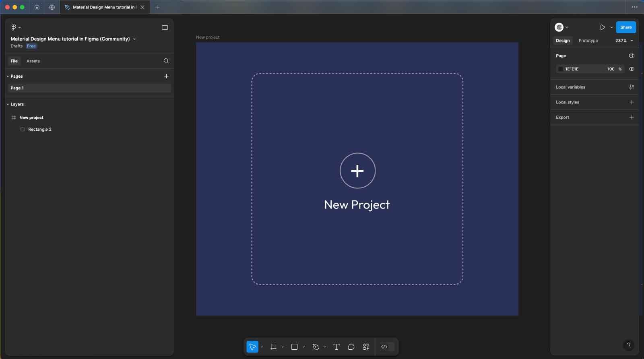The image size is (644, 359).
Task: Select the Rectangle 2 layer
Action: (x=40, y=130)
